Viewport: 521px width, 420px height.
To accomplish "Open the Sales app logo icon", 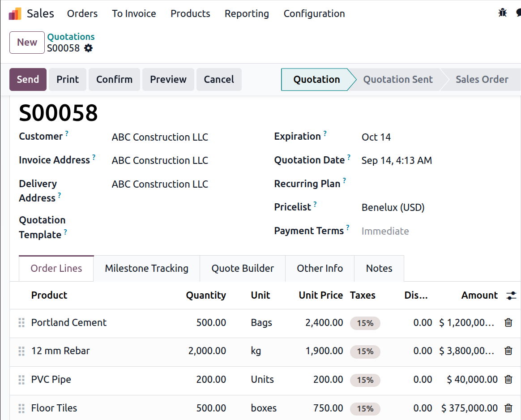I will [x=15, y=13].
